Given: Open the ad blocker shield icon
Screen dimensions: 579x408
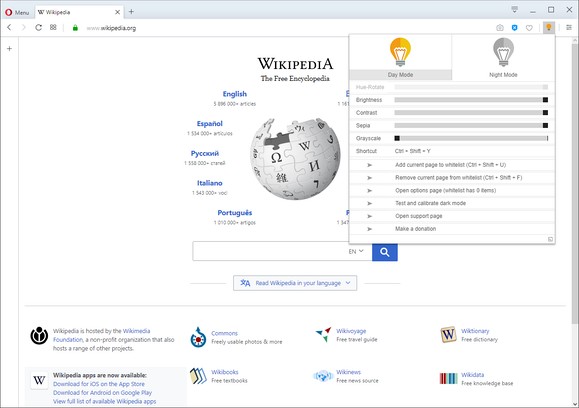Looking at the screenshot, I should pos(514,28).
